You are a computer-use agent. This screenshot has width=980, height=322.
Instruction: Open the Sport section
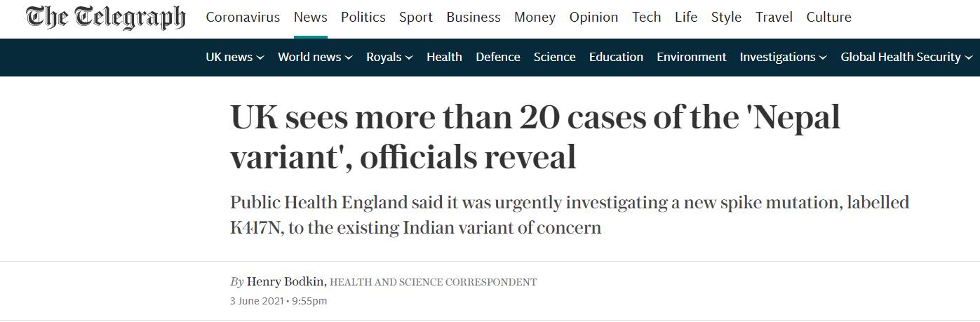(416, 18)
